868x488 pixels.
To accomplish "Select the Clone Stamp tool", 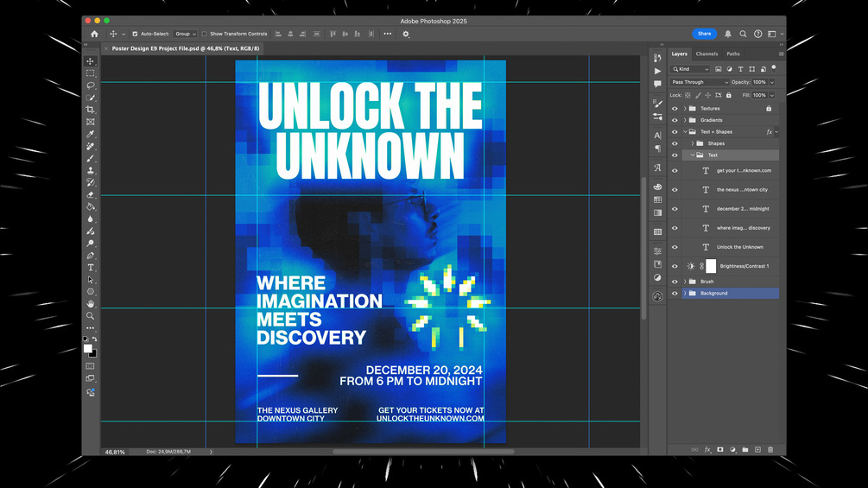I will coord(90,170).
